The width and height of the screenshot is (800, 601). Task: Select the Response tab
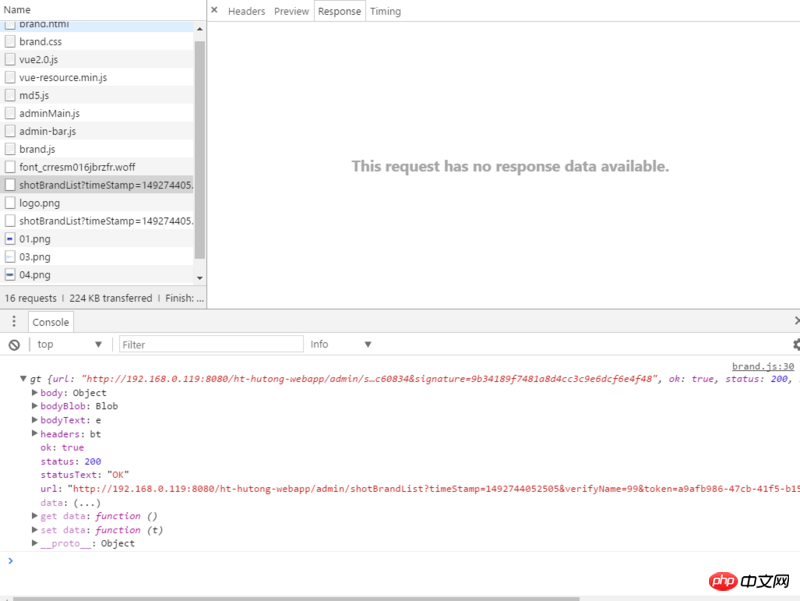tap(339, 11)
